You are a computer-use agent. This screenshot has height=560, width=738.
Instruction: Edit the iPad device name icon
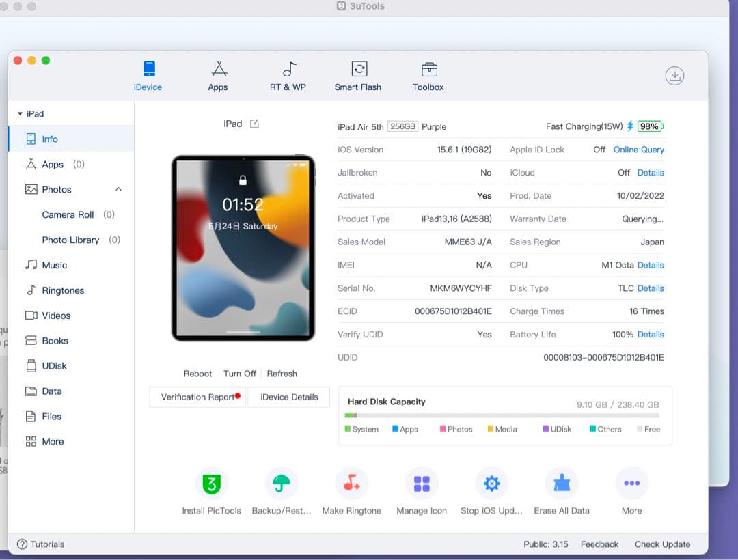tap(254, 124)
